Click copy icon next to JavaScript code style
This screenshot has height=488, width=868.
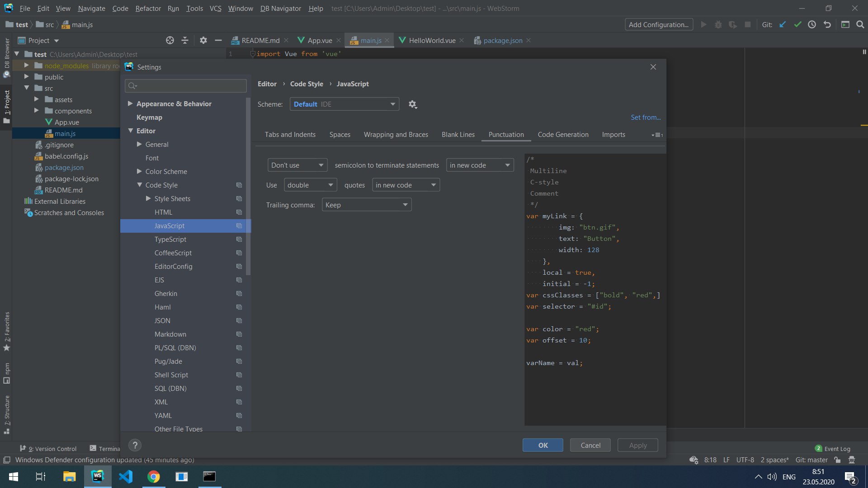pos(239,226)
